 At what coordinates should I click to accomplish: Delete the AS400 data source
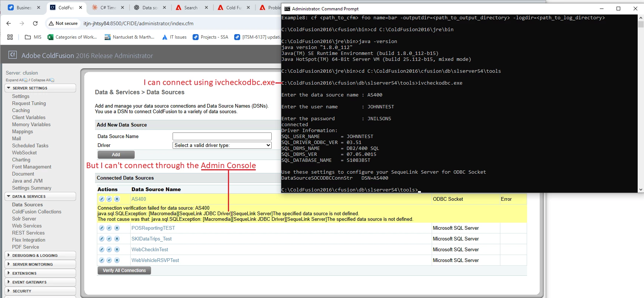tap(117, 199)
